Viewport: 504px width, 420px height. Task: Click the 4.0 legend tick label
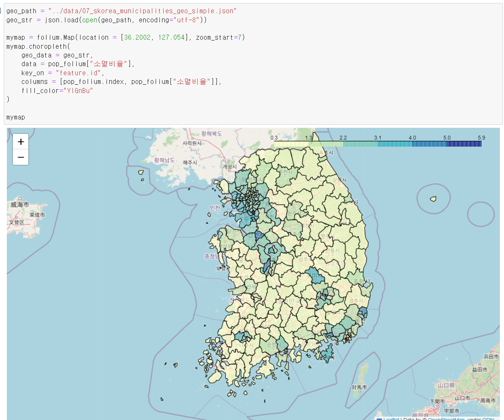tap(412, 138)
